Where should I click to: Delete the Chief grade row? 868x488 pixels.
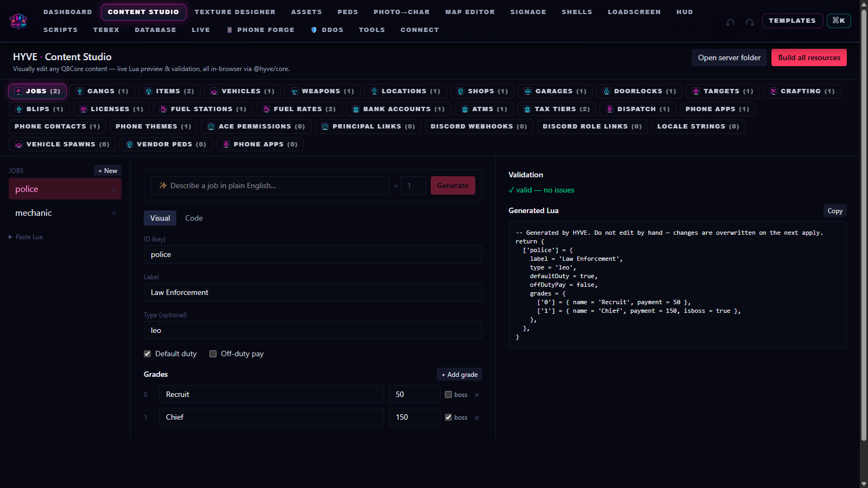(477, 418)
